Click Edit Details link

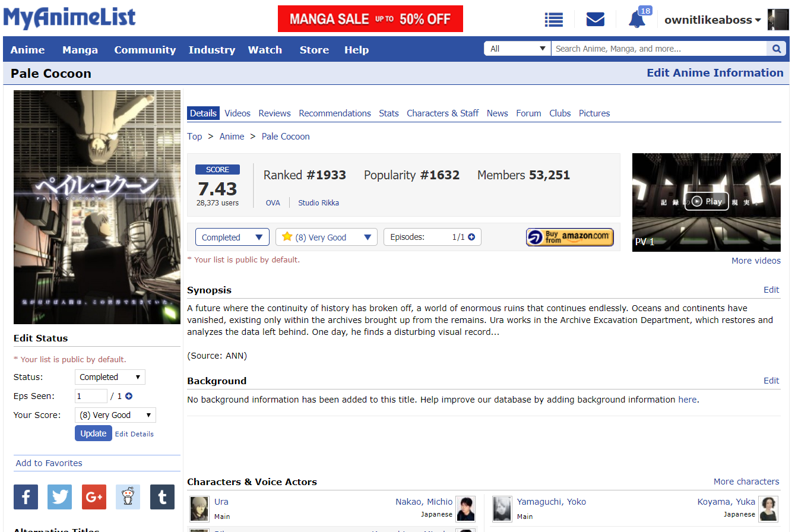[134, 434]
